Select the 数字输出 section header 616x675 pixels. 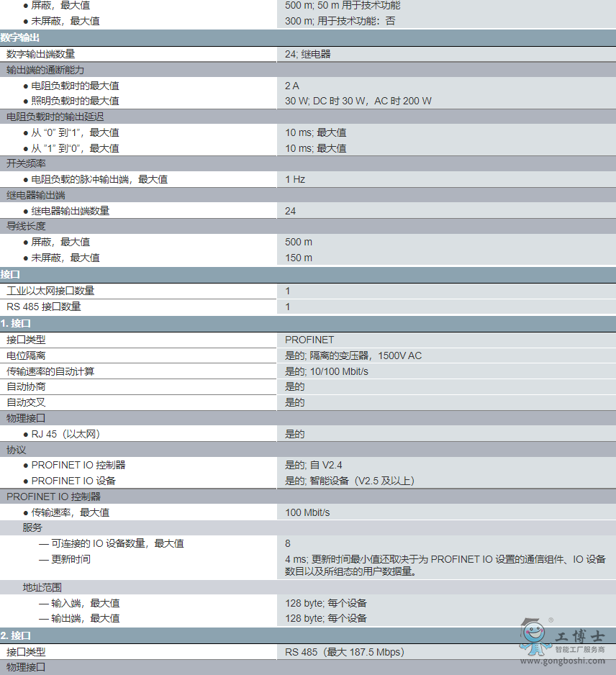click(20, 37)
